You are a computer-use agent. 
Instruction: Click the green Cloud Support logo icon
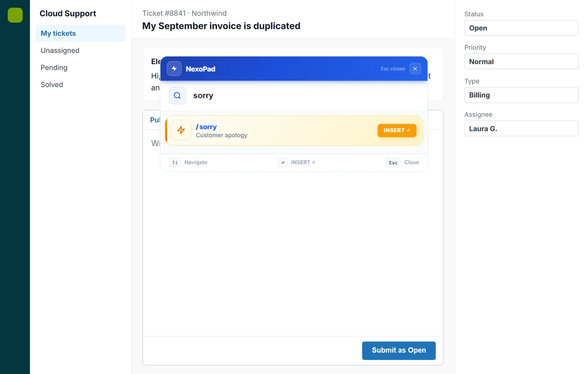click(x=15, y=15)
